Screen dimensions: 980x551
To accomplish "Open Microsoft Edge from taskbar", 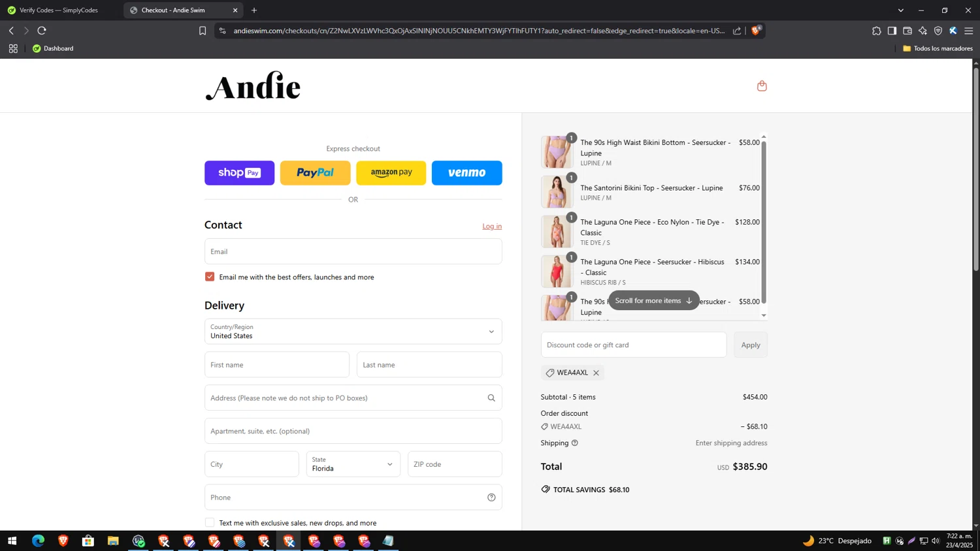I will [x=38, y=541].
